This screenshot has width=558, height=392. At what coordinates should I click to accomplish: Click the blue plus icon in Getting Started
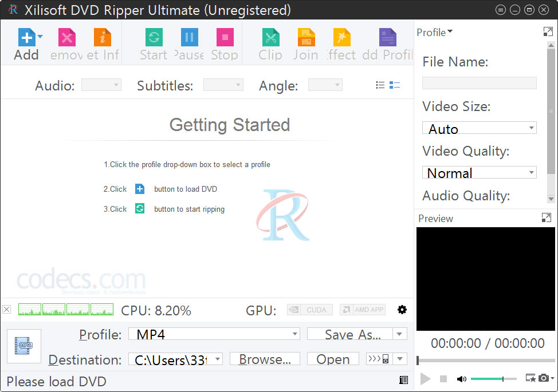(140, 189)
